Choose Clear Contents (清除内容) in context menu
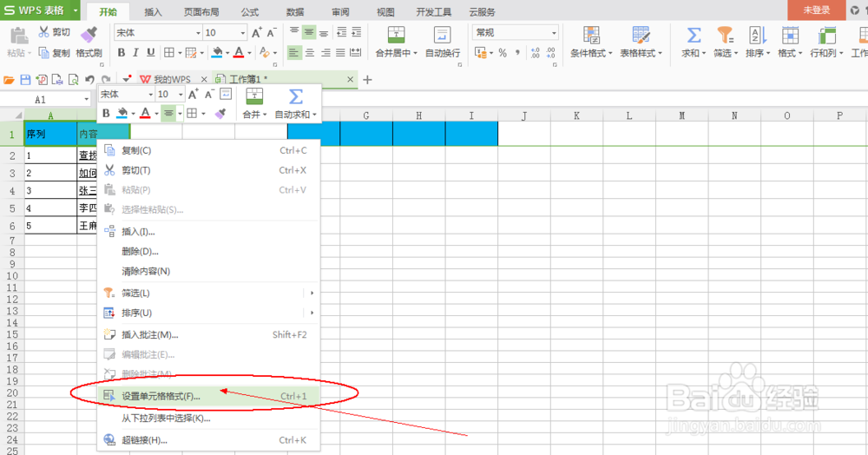 tap(208, 271)
